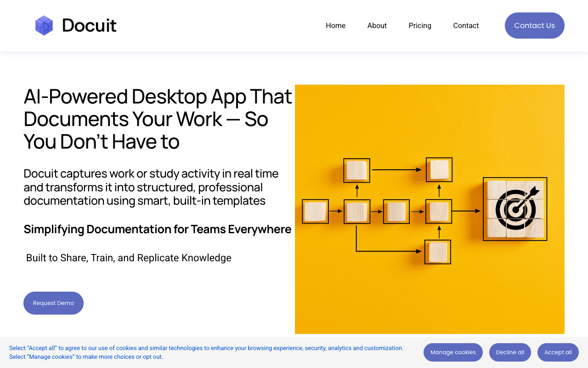This screenshot has width=588, height=368.
Task: Click the Docuit captures work description paragraph
Action: tap(151, 187)
